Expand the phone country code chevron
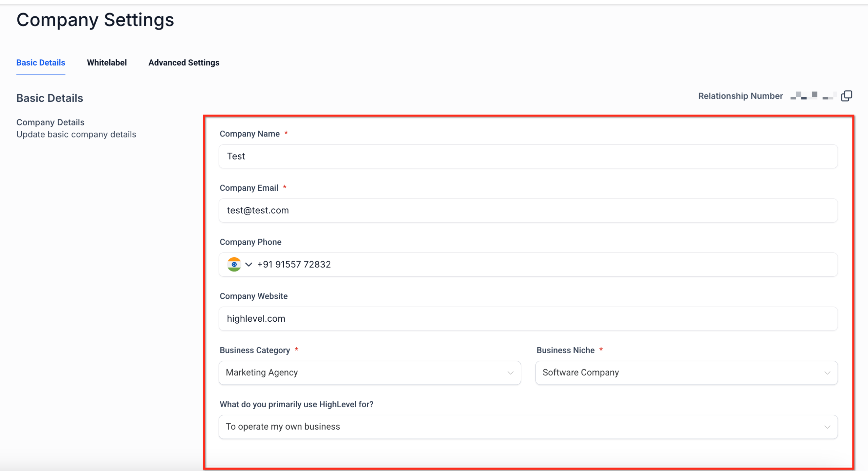The width and height of the screenshot is (868, 471). tap(249, 264)
